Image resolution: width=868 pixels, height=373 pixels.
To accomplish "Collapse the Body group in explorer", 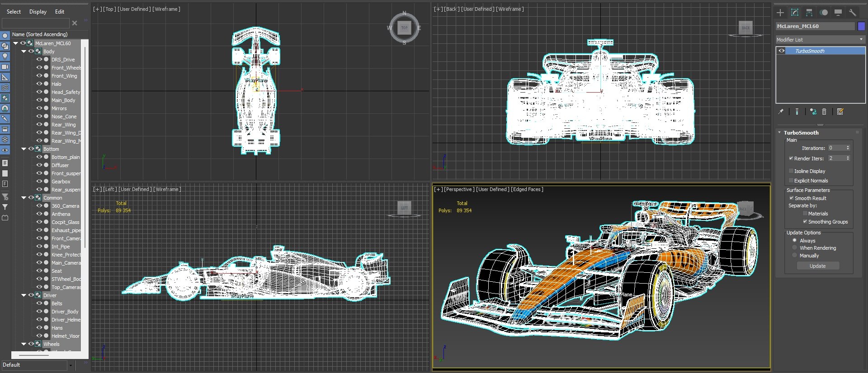I will pos(24,51).
